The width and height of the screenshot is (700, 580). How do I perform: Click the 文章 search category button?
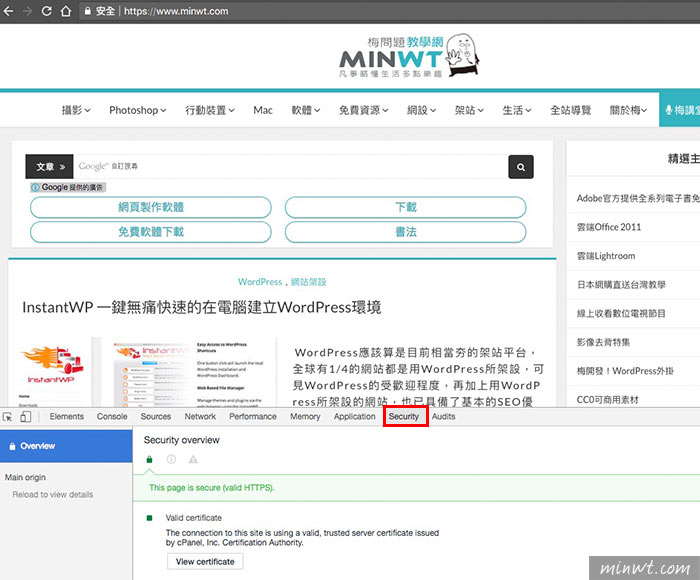point(49,167)
